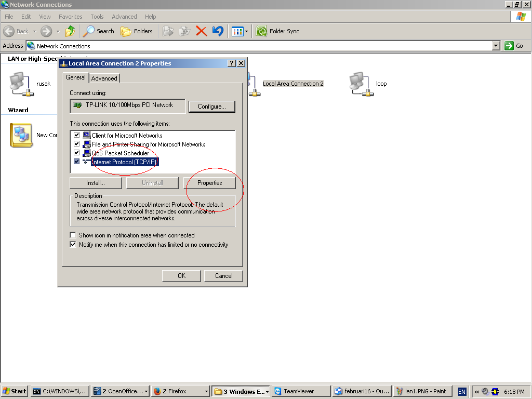Viewport: 532px width, 399px height.
Task: Click the TP-LINK network adapter card icon
Action: point(77,105)
